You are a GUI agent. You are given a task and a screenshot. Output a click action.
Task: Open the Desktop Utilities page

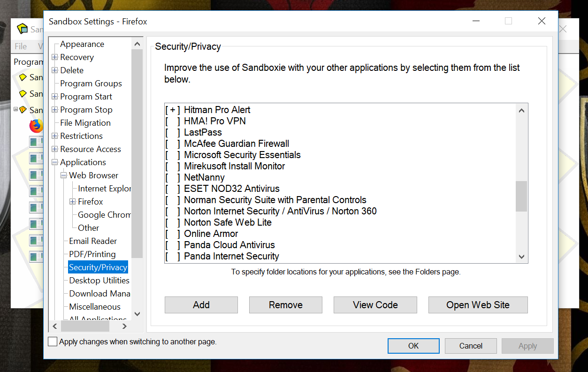tap(99, 281)
